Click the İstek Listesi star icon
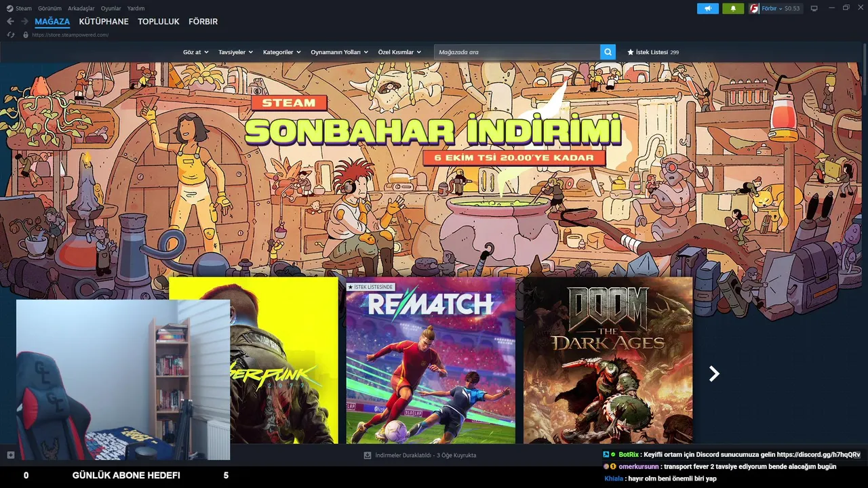Image resolution: width=868 pixels, height=488 pixels. [x=630, y=52]
